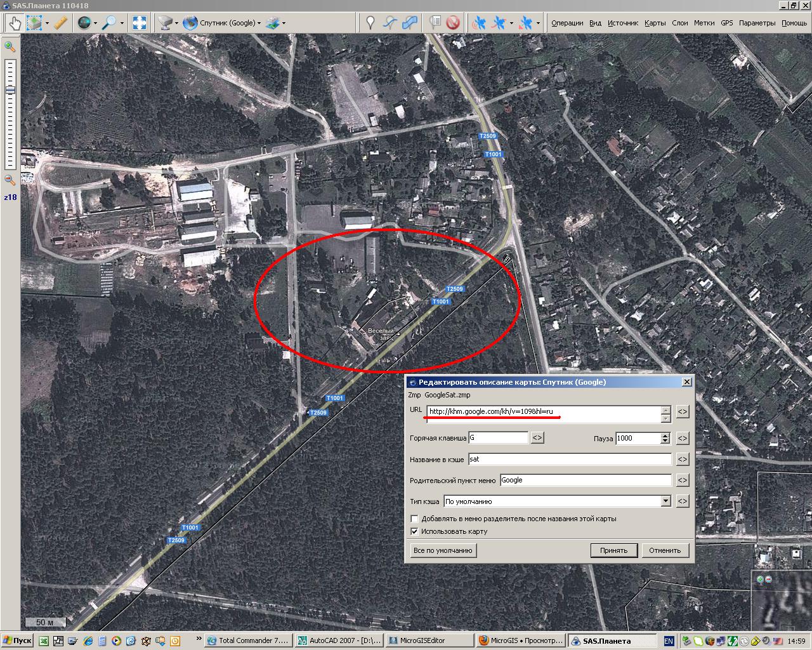Open the 'Операции' menu

click(566, 23)
